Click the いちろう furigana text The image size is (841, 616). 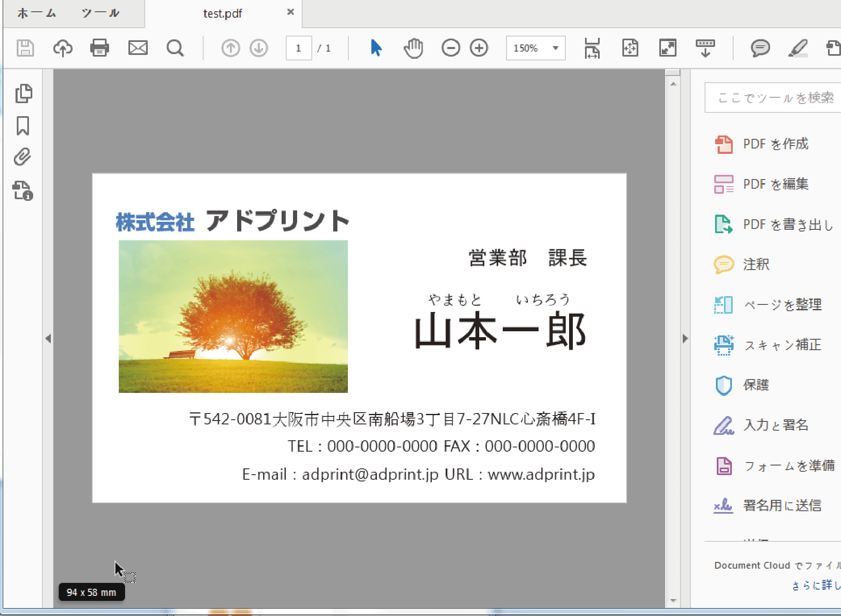[543, 299]
